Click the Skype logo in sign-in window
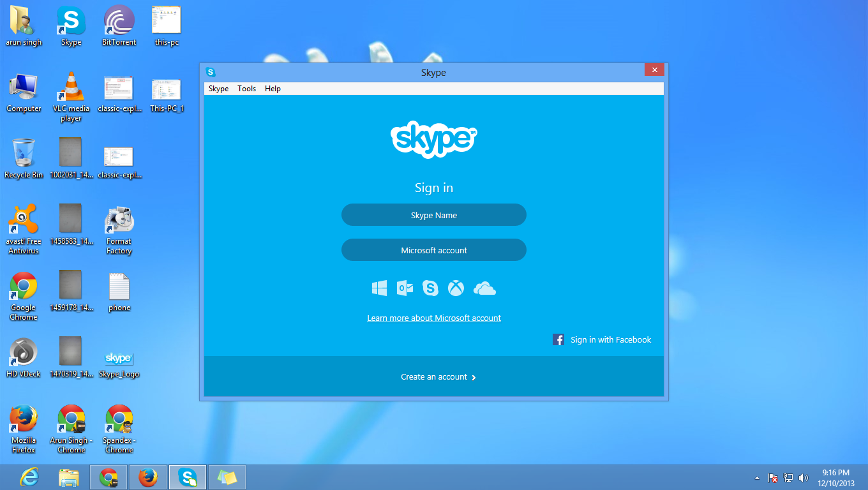Viewport: 868px width, 490px height. [434, 139]
